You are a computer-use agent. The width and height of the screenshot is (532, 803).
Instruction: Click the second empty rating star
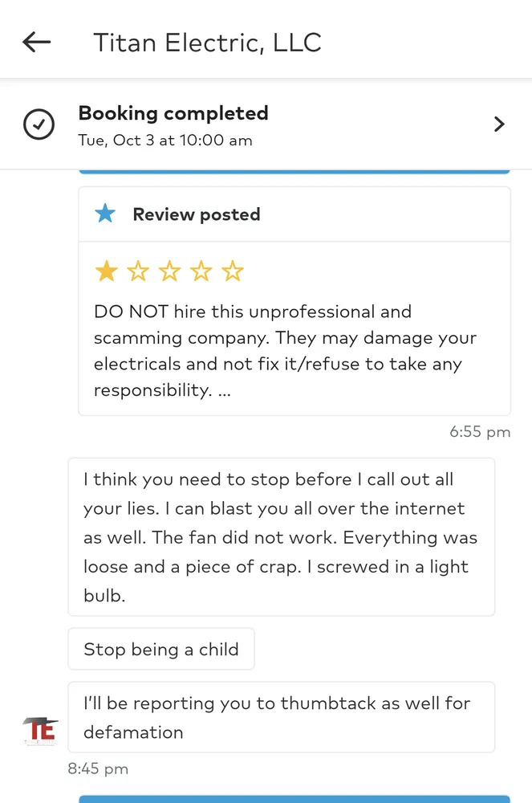pyautogui.click(x=138, y=271)
